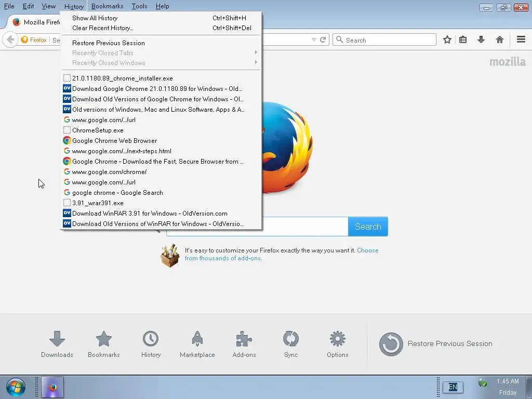
Task: Click the round Restore Previous Session icon
Action: [x=391, y=344]
